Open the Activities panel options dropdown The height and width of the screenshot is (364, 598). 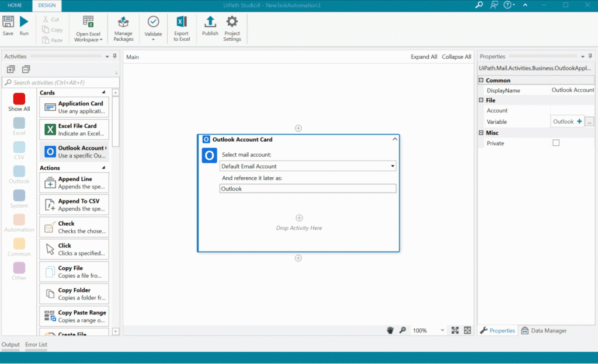[107, 57]
